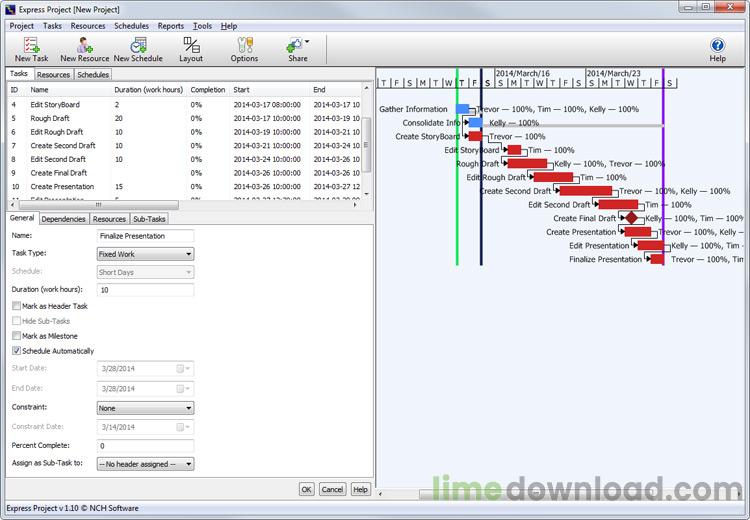
Task: Click the New Task toolbar icon
Action: click(32, 45)
